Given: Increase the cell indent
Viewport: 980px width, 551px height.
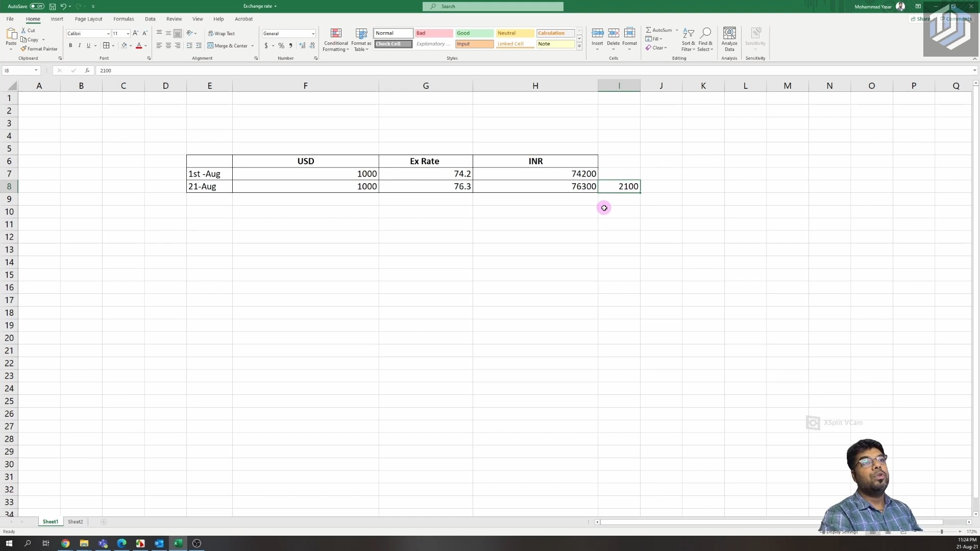Looking at the screenshot, I should click(199, 46).
